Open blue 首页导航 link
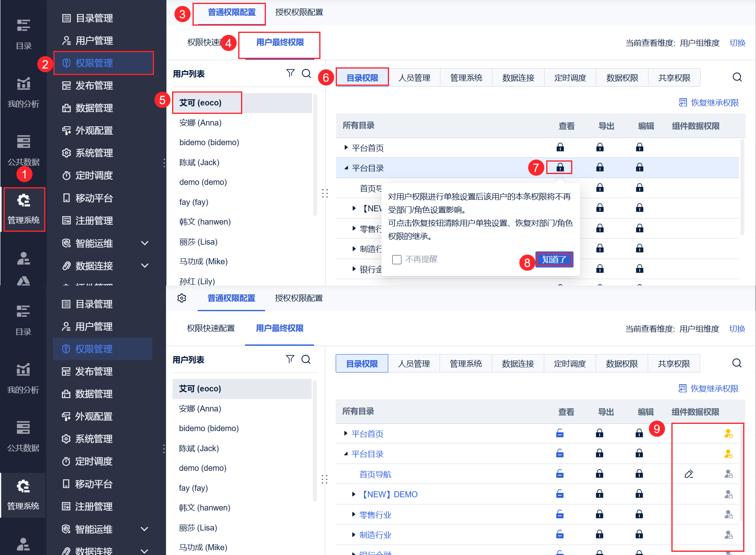The width and height of the screenshot is (756, 555). [x=375, y=474]
